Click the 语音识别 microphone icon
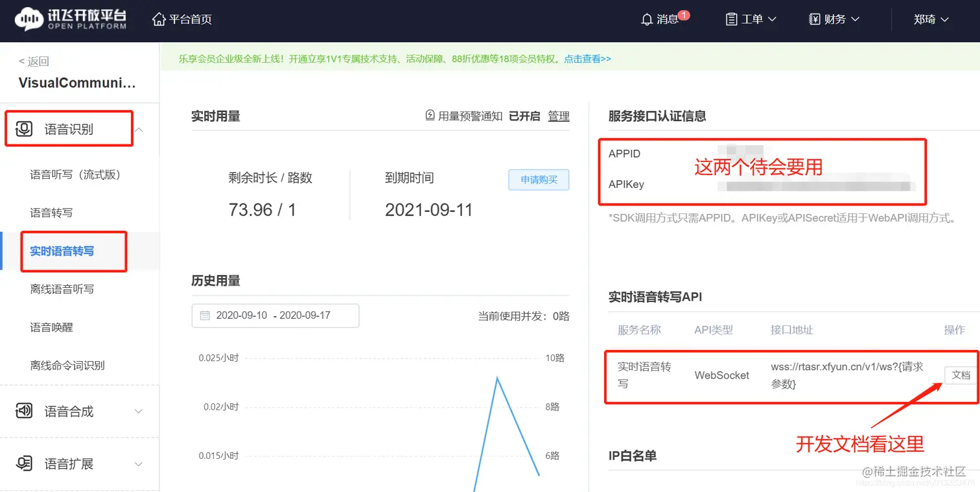Screen dimensions: 980x492 (x=24, y=129)
